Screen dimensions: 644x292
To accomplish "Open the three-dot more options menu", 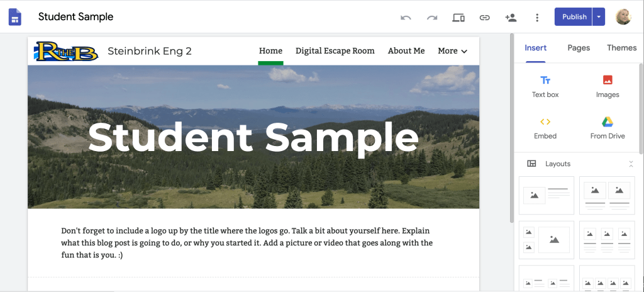I will click(536, 17).
